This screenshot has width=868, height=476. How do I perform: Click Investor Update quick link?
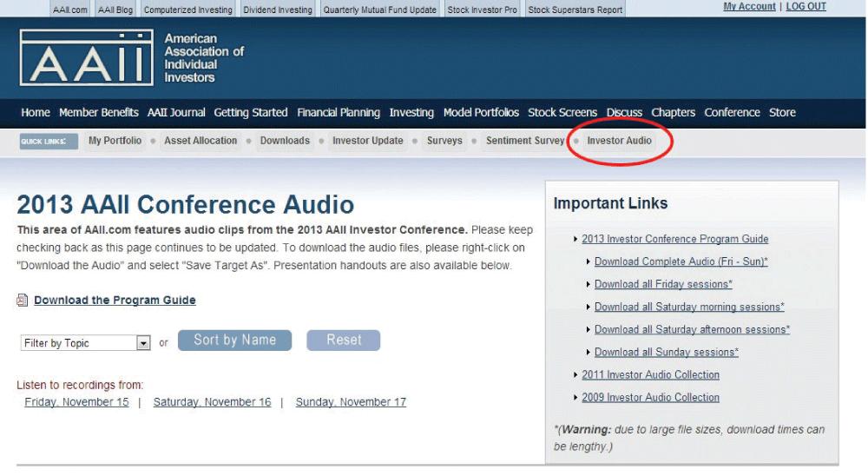(367, 141)
